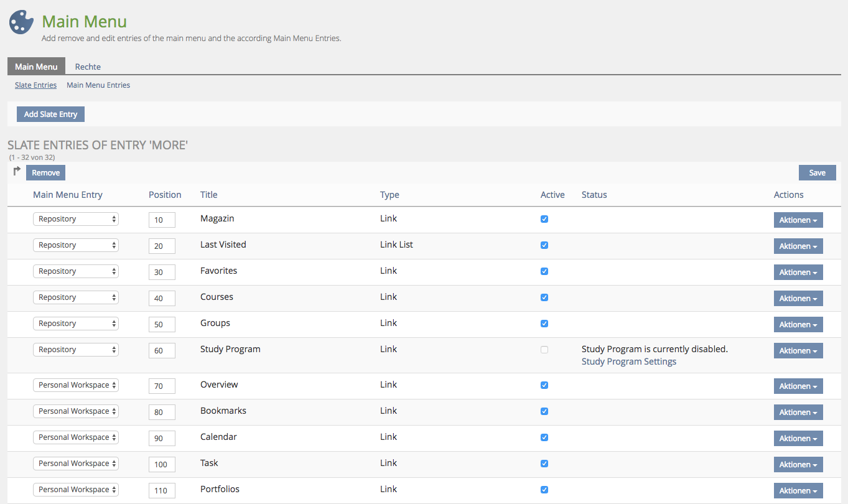This screenshot has width=848, height=504.
Task: Open Main Menu Entry dropdown for Magazin
Action: tap(76, 219)
